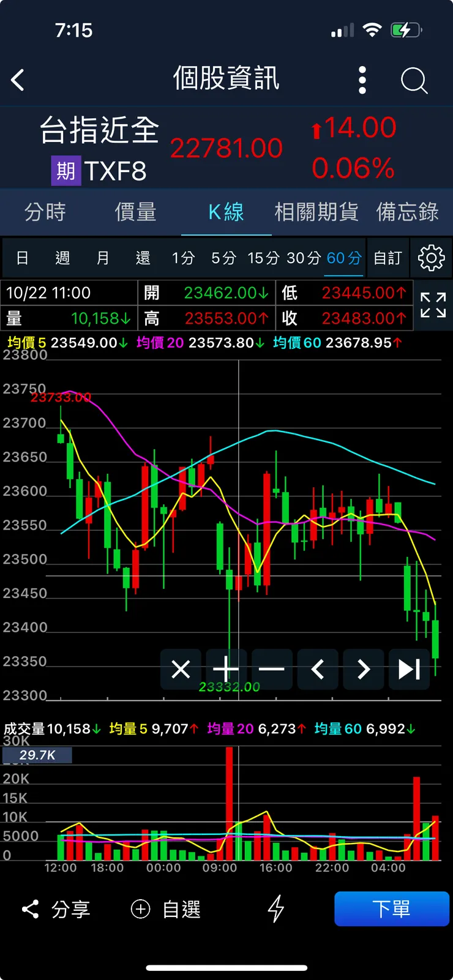453x980 pixels.
Task: Go back using the header arrow
Action: pos(18,80)
